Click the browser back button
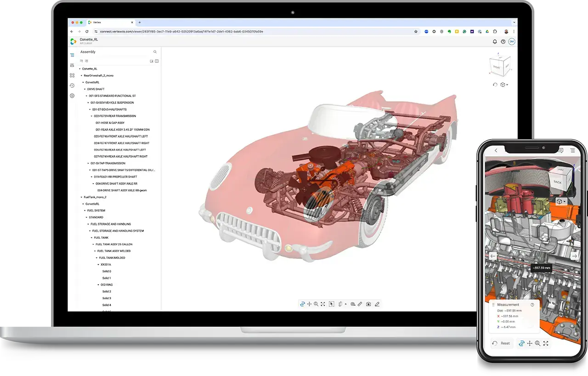The image size is (588, 376). click(72, 32)
